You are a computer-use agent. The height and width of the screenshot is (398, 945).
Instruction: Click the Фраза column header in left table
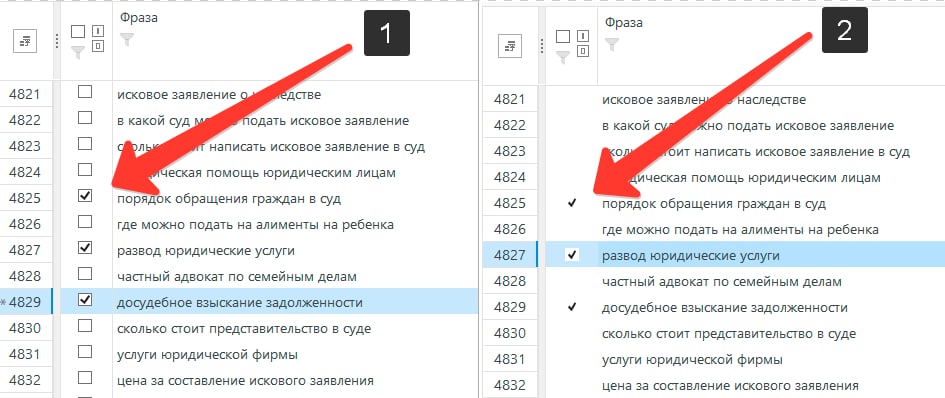point(139,17)
